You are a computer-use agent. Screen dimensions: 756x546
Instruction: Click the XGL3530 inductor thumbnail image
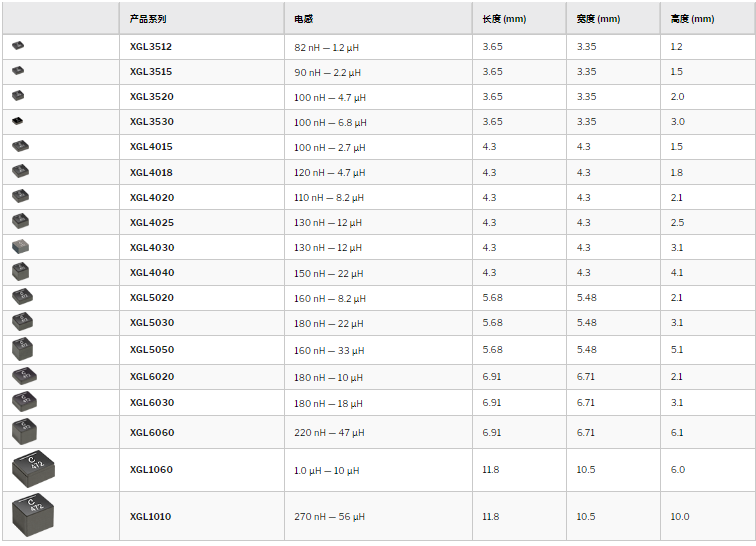pyautogui.click(x=17, y=121)
